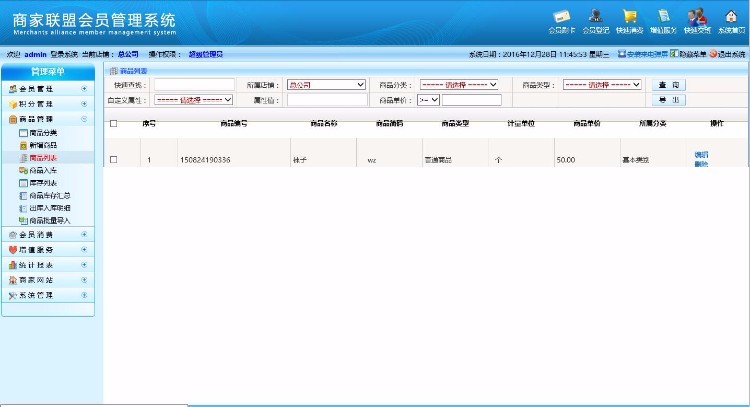Image resolution: width=750 pixels, height=407 pixels.
Task: Open 商品分类 in the sidebar menu
Action: tap(43, 133)
